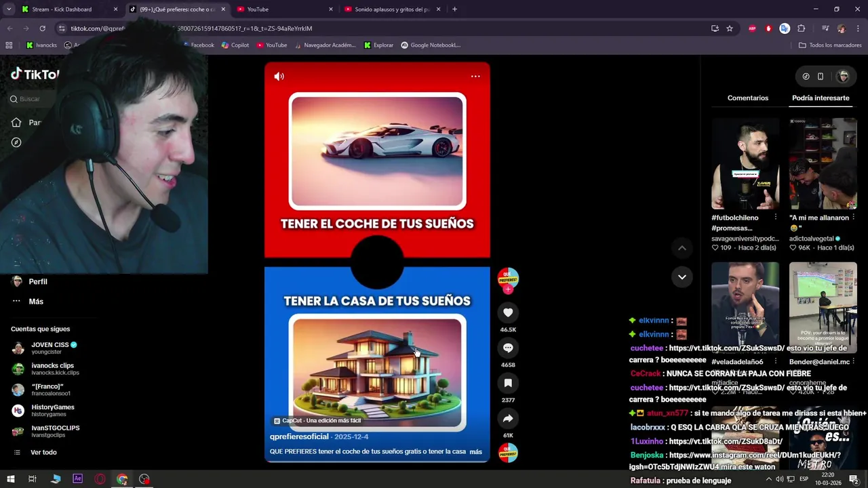Image resolution: width=868 pixels, height=488 pixels.
Task: Open the qprefieresoficial username link
Action: pyautogui.click(x=299, y=437)
